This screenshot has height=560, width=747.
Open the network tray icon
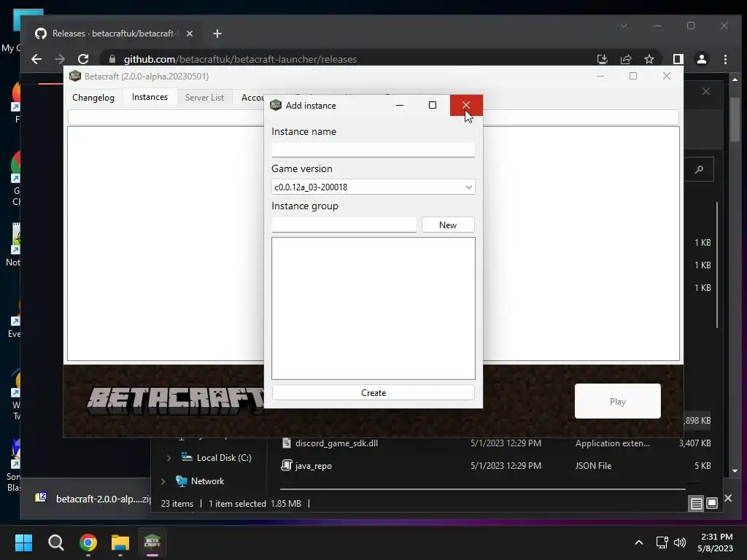point(662,542)
